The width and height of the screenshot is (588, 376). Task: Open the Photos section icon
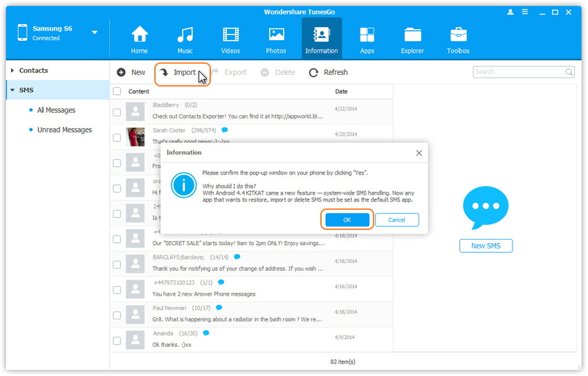click(x=276, y=35)
